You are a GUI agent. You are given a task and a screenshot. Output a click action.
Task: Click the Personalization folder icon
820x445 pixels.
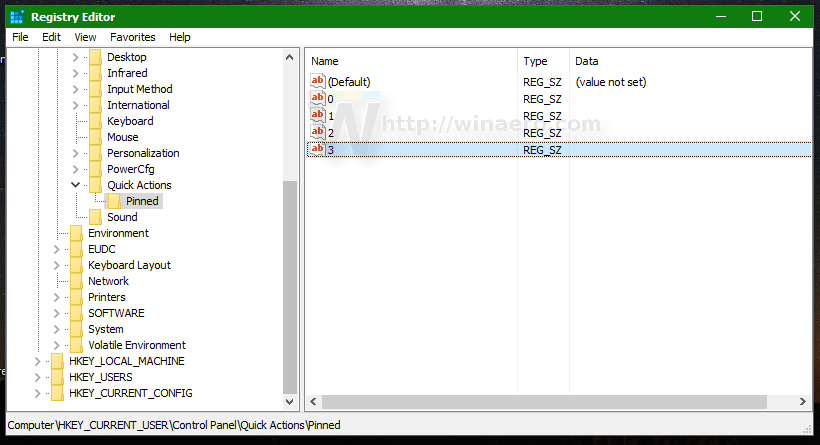pyautogui.click(x=95, y=153)
